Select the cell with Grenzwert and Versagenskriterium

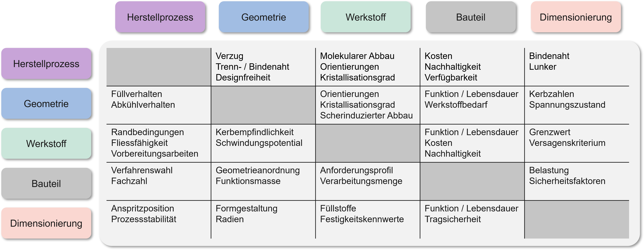pos(577,143)
